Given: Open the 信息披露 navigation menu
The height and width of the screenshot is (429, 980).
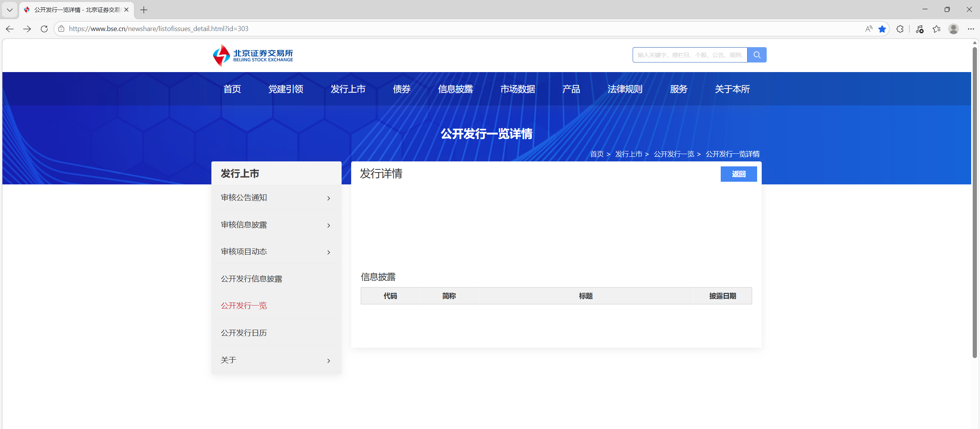Looking at the screenshot, I should (x=455, y=89).
